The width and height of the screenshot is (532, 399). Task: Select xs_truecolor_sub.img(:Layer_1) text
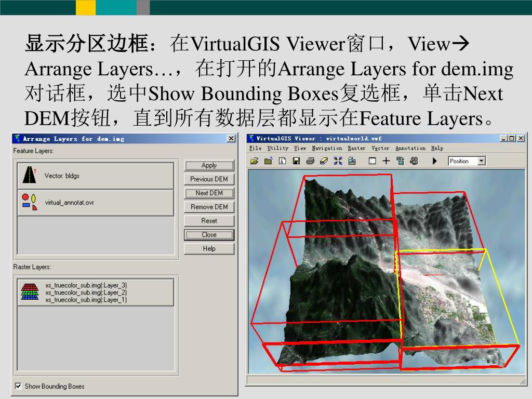click(86, 300)
